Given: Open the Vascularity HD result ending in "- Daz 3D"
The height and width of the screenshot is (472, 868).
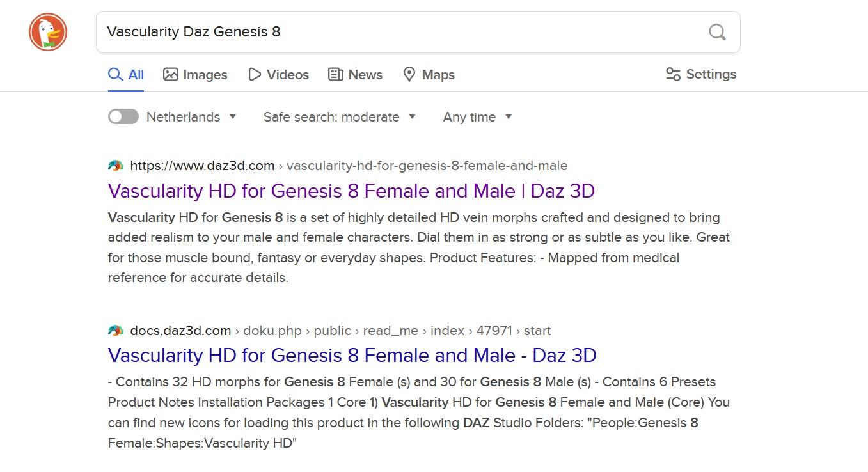Looking at the screenshot, I should tap(352, 355).
